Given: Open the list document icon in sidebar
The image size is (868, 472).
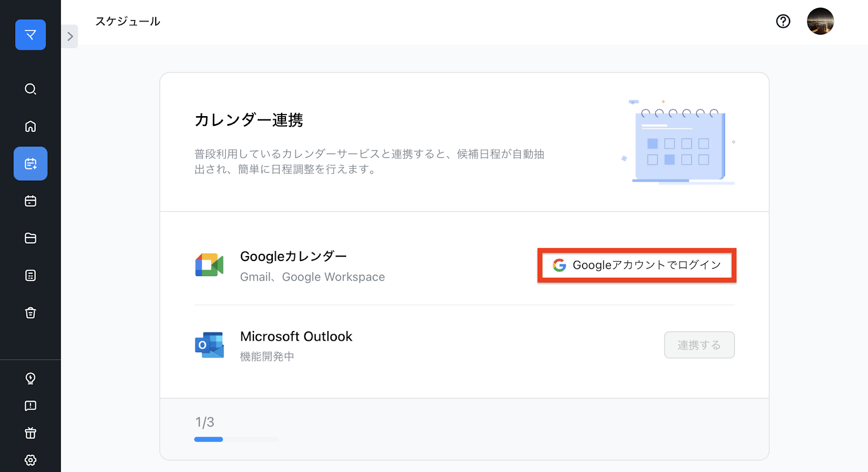Looking at the screenshot, I should pyautogui.click(x=30, y=276).
